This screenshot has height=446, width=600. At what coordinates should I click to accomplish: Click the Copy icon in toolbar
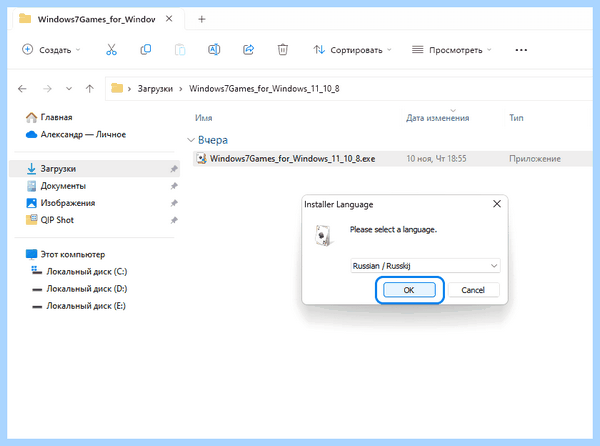[146, 50]
